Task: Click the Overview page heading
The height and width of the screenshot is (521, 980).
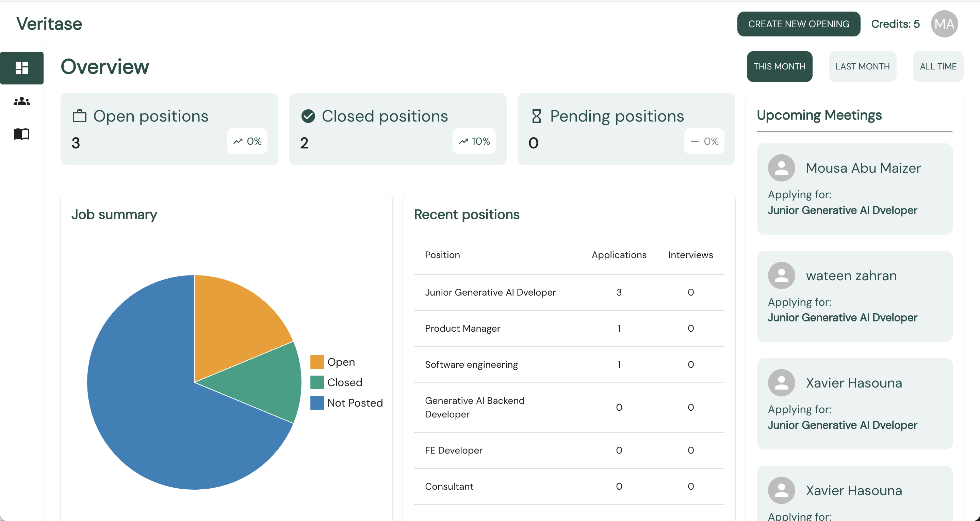Action: (104, 67)
